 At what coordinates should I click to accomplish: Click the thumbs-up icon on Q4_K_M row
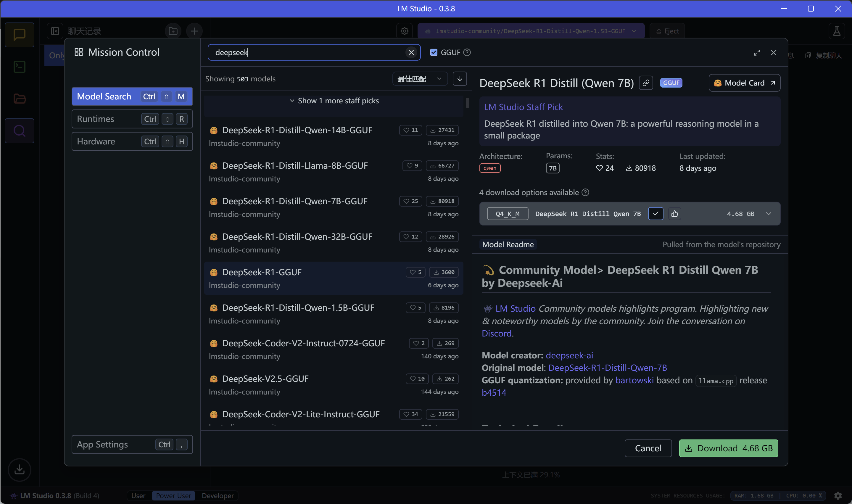674,214
